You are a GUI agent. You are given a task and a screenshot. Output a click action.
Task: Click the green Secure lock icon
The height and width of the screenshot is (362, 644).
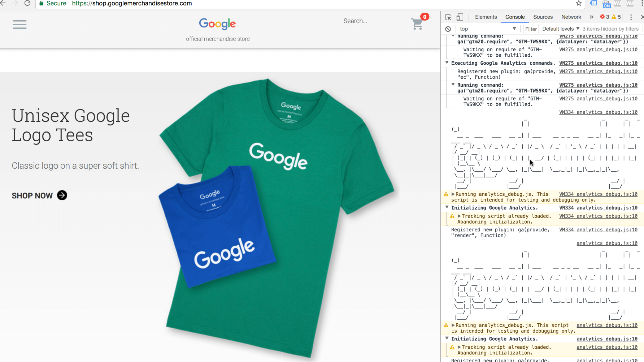click(x=41, y=3)
